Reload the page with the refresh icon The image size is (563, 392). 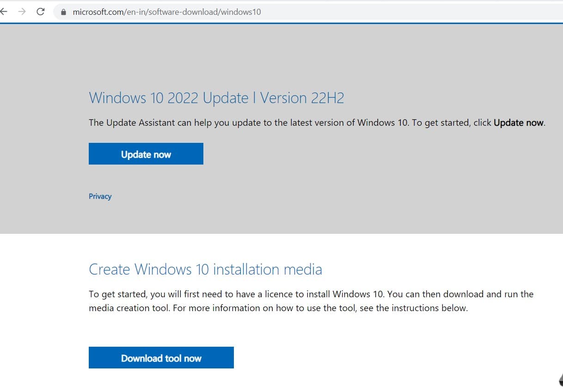click(x=40, y=12)
